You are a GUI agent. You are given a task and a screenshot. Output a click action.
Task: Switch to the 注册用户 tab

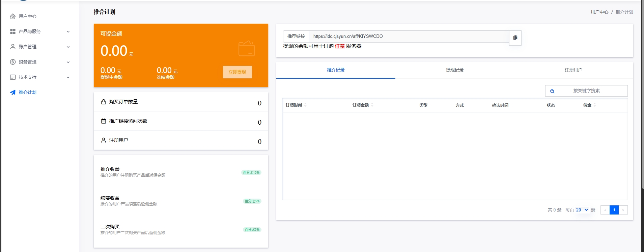(573, 70)
